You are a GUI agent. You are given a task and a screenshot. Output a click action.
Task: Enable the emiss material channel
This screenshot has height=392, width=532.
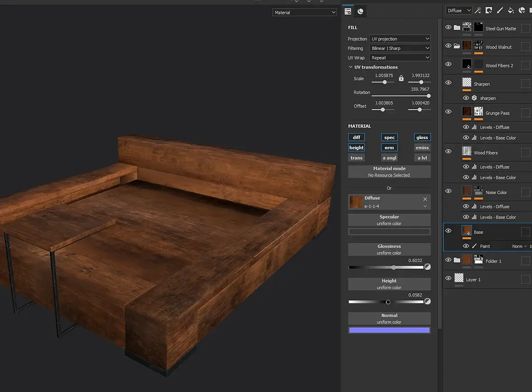point(422,148)
